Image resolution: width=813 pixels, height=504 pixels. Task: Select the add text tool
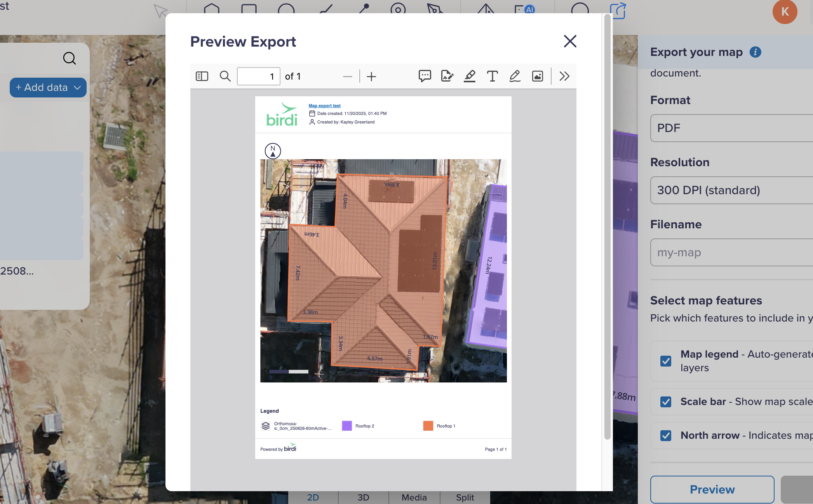(492, 76)
